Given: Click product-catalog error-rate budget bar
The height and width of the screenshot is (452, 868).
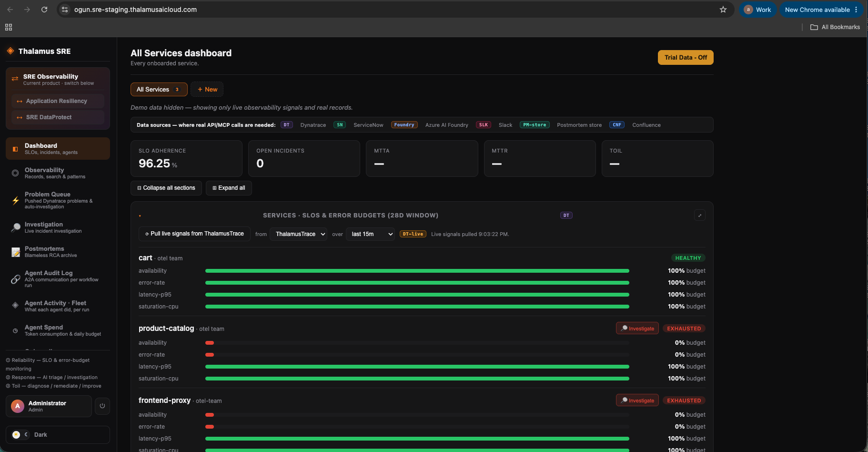Looking at the screenshot, I should pyautogui.click(x=417, y=355).
